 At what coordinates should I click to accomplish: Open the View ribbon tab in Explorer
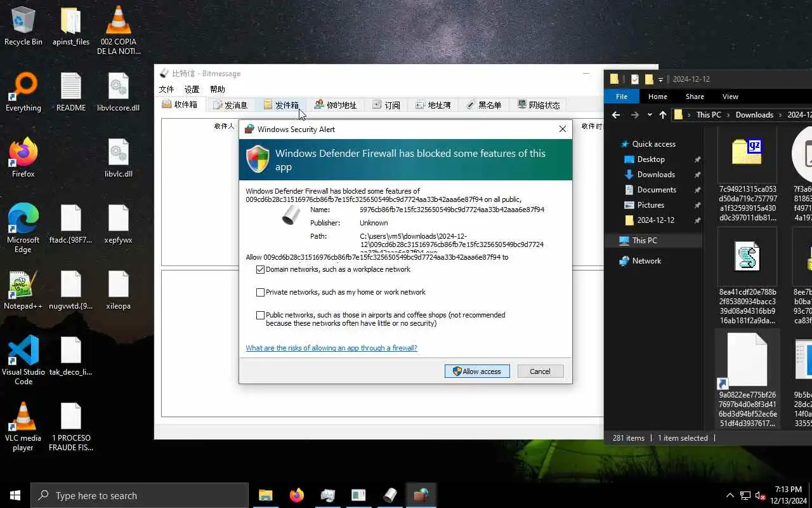click(x=730, y=97)
